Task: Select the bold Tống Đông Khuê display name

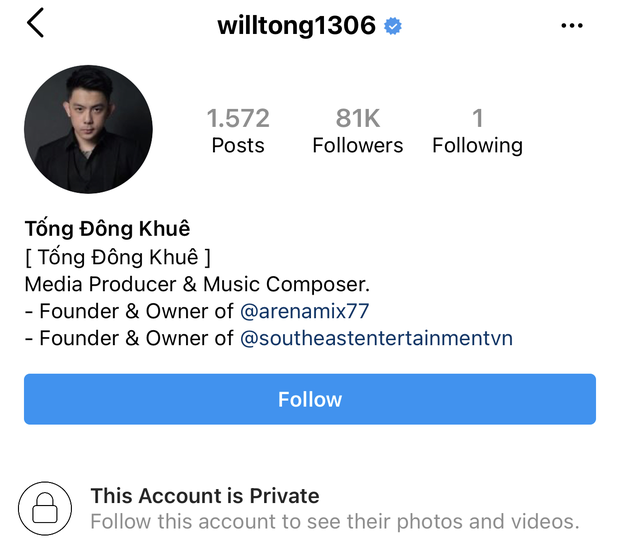Action: 107,229
